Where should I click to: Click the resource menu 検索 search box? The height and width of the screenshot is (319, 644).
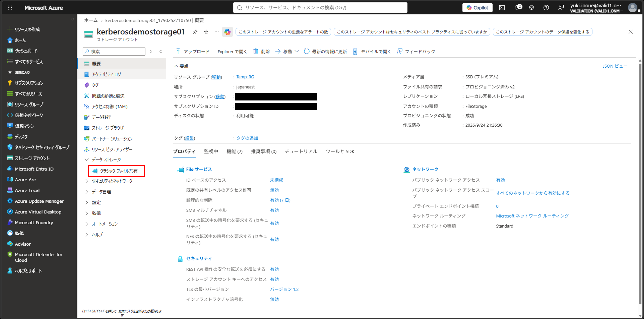point(114,51)
